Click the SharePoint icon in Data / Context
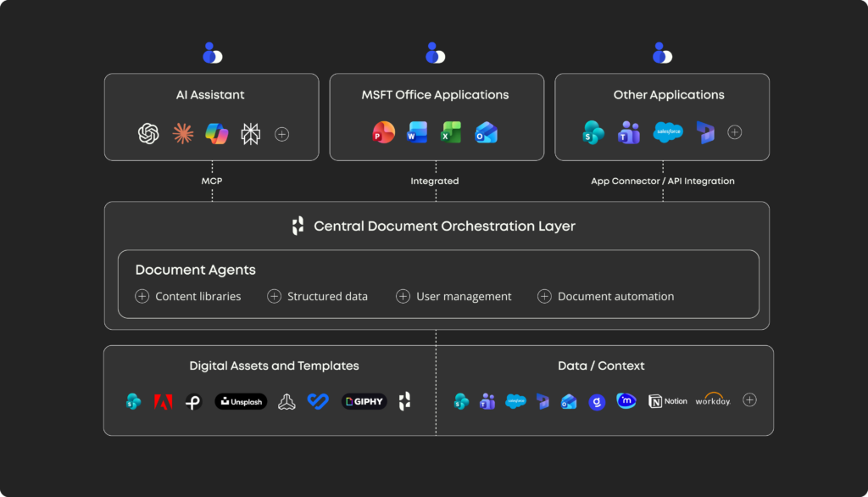Screen dimensions: 868x497 [461, 401]
